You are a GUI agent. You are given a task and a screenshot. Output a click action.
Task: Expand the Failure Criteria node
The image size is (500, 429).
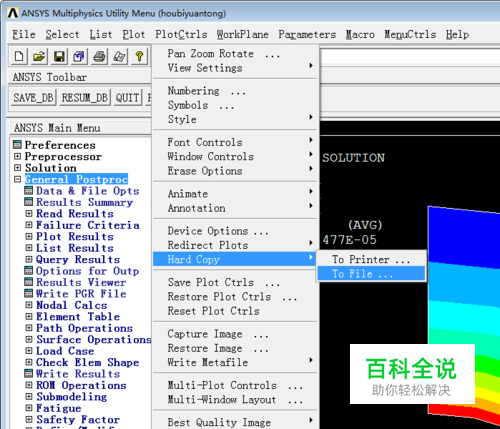tap(29, 225)
